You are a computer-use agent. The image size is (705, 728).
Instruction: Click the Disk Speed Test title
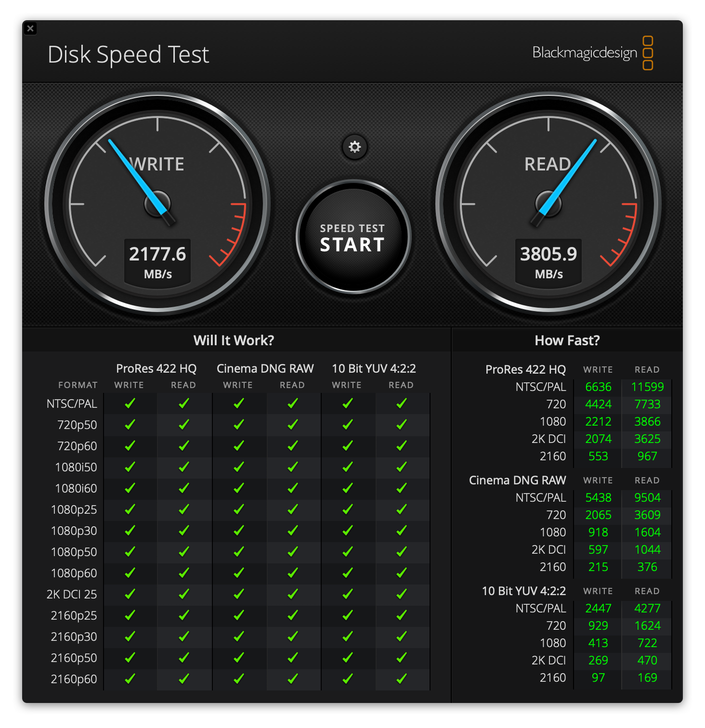tap(129, 54)
